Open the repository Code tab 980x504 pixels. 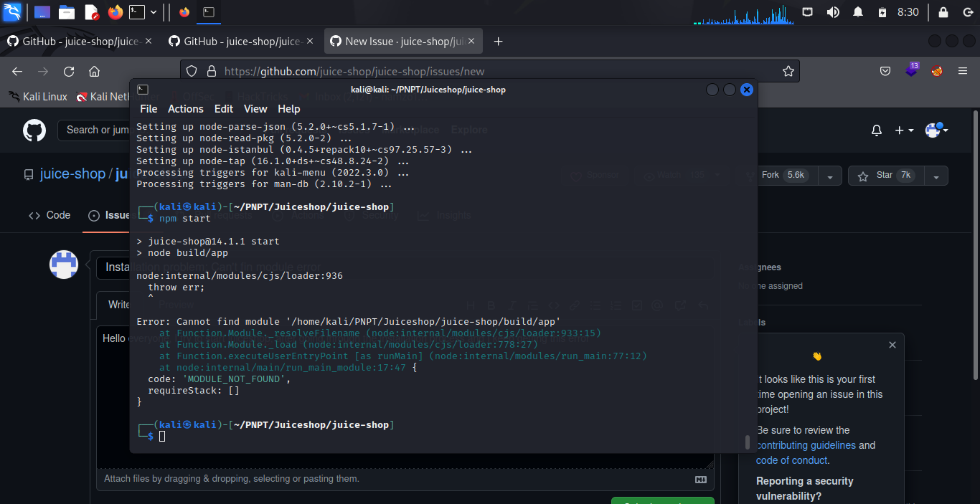pyautogui.click(x=50, y=215)
